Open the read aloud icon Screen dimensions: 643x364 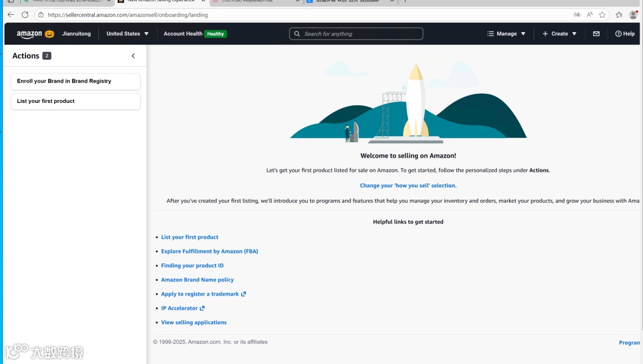pos(589,15)
